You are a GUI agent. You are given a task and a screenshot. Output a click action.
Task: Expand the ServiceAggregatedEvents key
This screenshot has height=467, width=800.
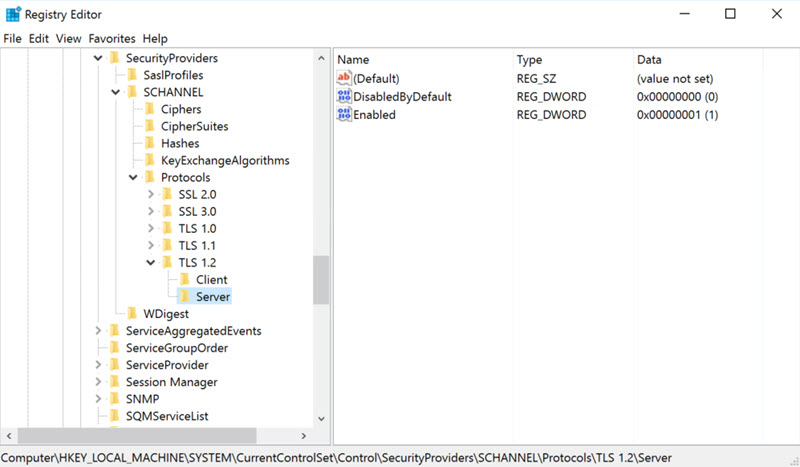(98, 331)
